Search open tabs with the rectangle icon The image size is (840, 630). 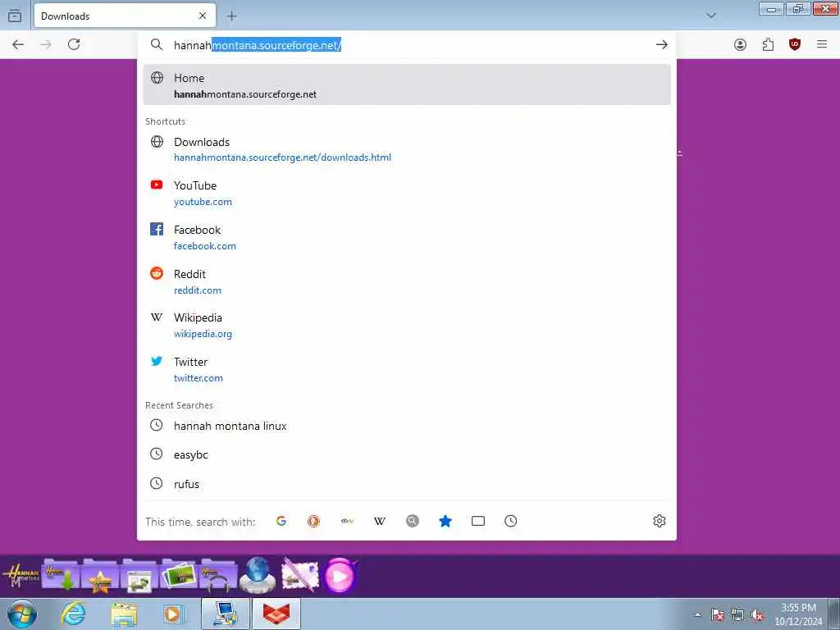[x=478, y=521]
